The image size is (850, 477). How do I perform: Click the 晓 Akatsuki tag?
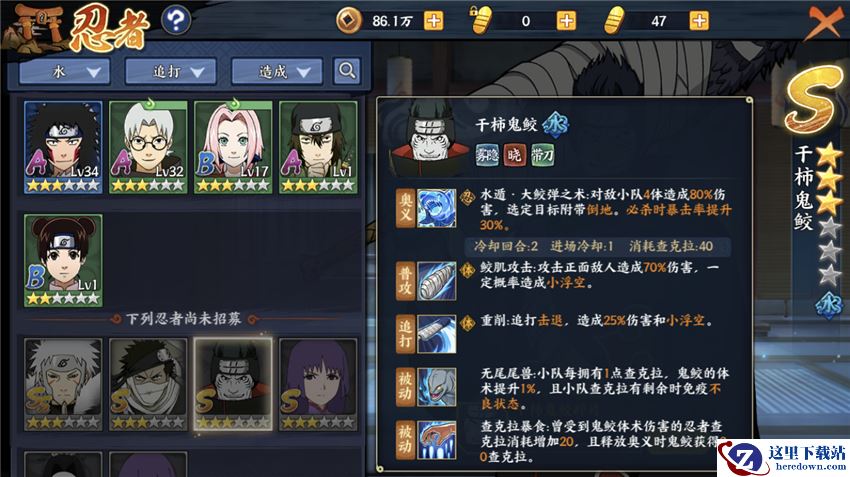point(514,155)
